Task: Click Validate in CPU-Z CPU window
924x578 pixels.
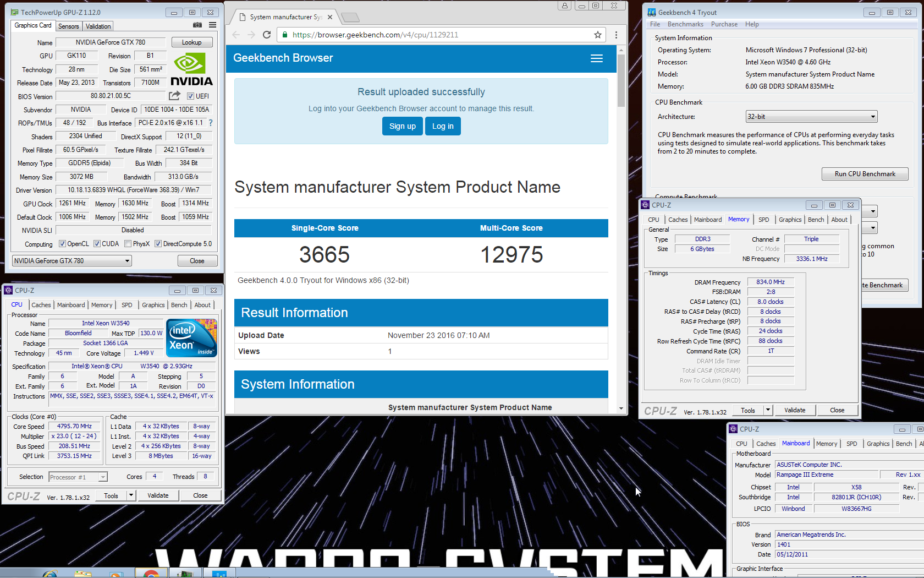Action: pyautogui.click(x=158, y=495)
